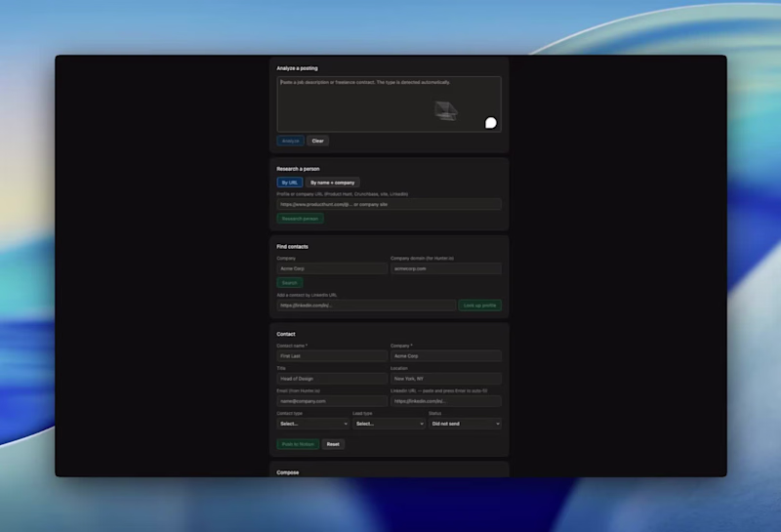Image resolution: width=781 pixels, height=532 pixels.
Task: Select the By URL tab
Action: [x=289, y=183]
